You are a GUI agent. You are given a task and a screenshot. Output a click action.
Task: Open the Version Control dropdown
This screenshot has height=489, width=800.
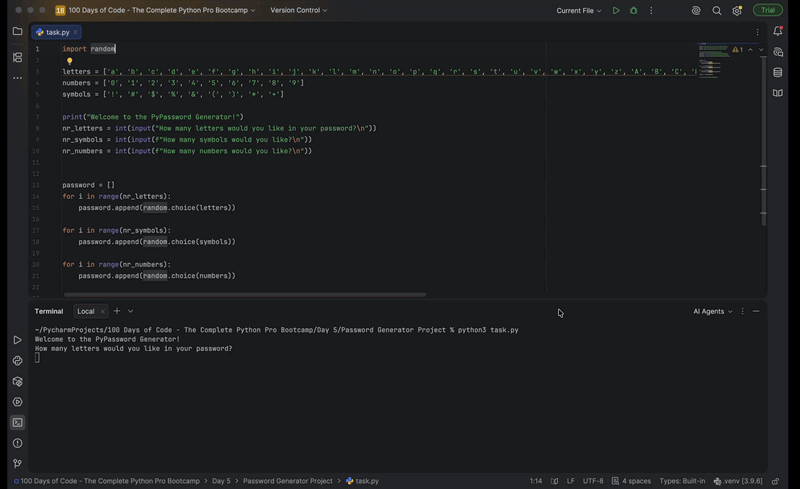click(298, 10)
